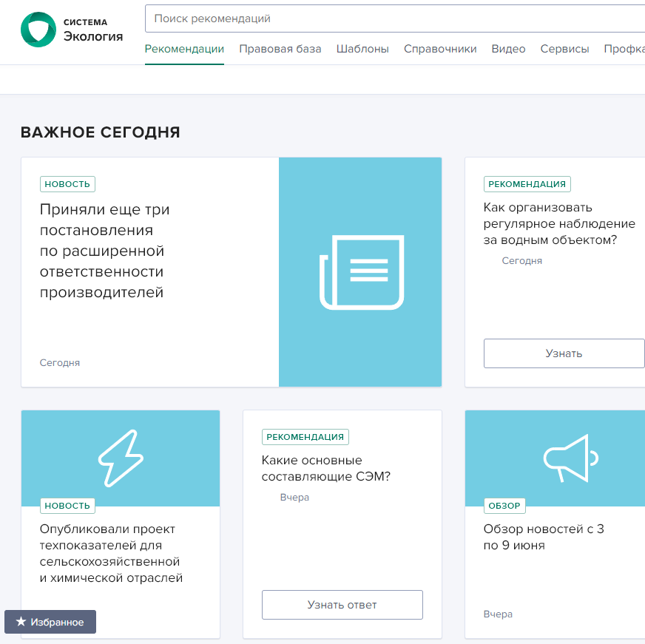Click the newspaper icon on news card
645x644 pixels.
coord(361,271)
